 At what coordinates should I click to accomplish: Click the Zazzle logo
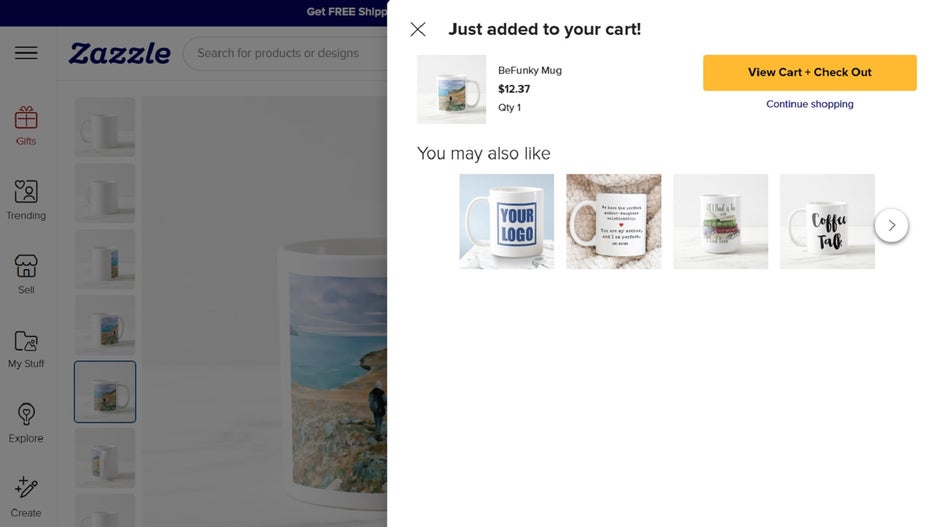coord(119,53)
